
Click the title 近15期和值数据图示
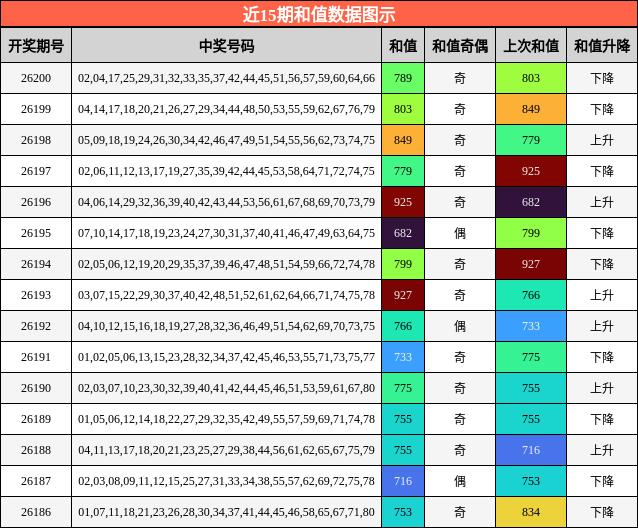[x=319, y=15]
